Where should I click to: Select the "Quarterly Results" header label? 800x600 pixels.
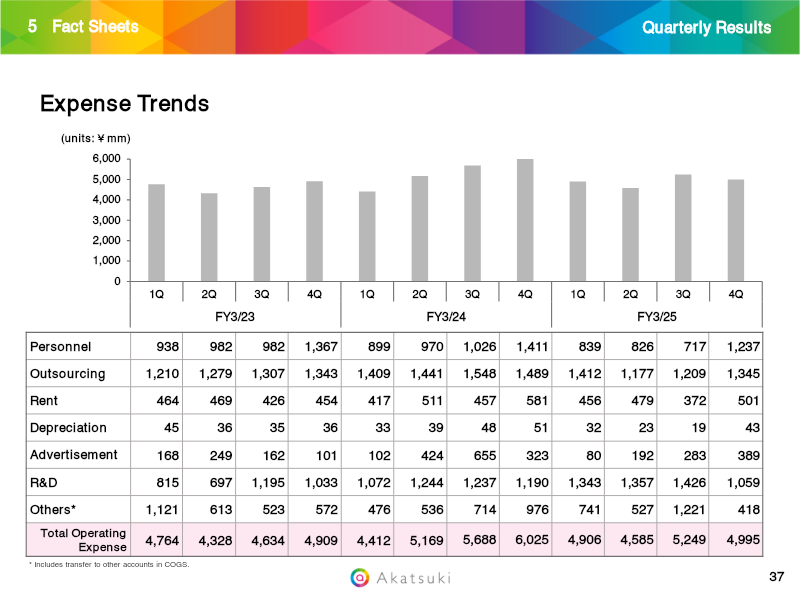pyautogui.click(x=706, y=27)
